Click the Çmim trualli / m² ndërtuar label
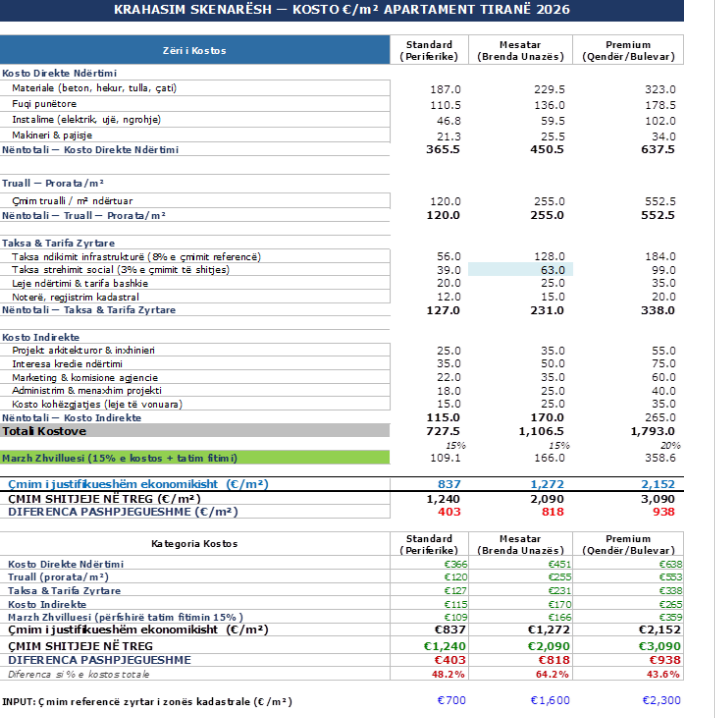The width and height of the screenshot is (715, 718). tap(72, 201)
